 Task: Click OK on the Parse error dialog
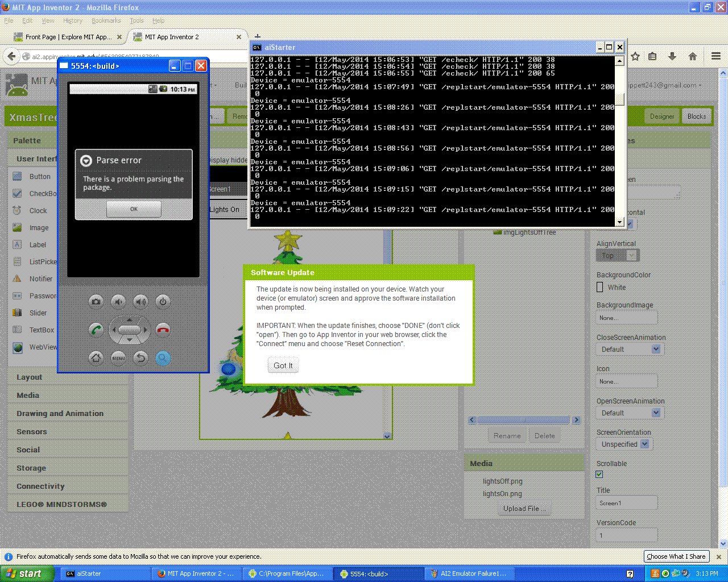click(134, 209)
